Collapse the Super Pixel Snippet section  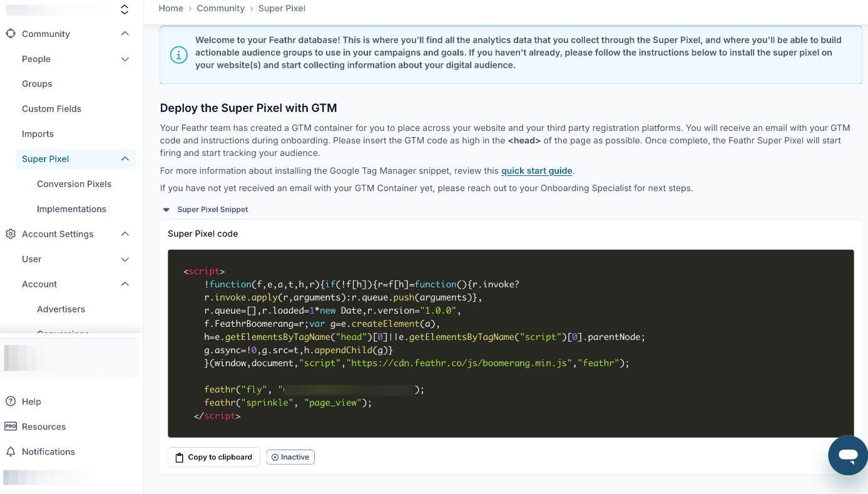click(166, 210)
